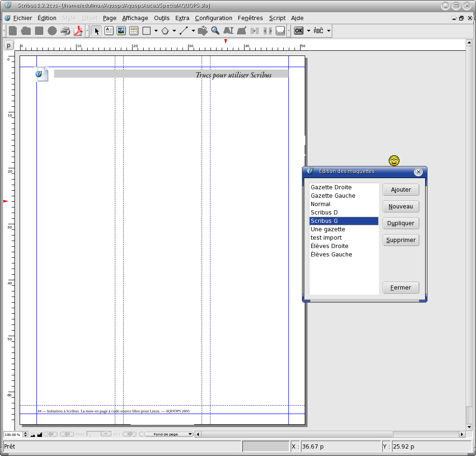The height and width of the screenshot is (456, 476).
Task: Activate the magnifier zoom tool
Action: tap(215, 31)
